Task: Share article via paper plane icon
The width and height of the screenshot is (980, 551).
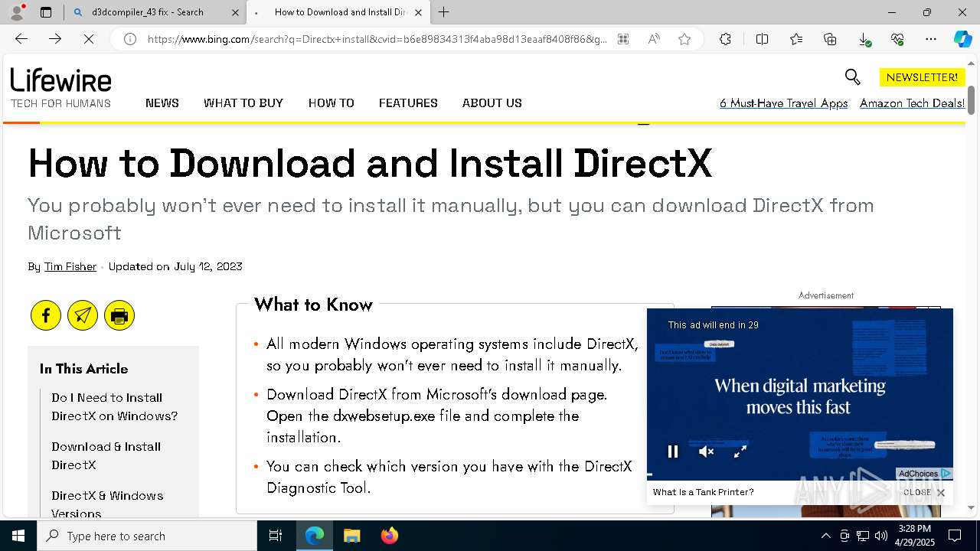Action: pyautogui.click(x=83, y=315)
